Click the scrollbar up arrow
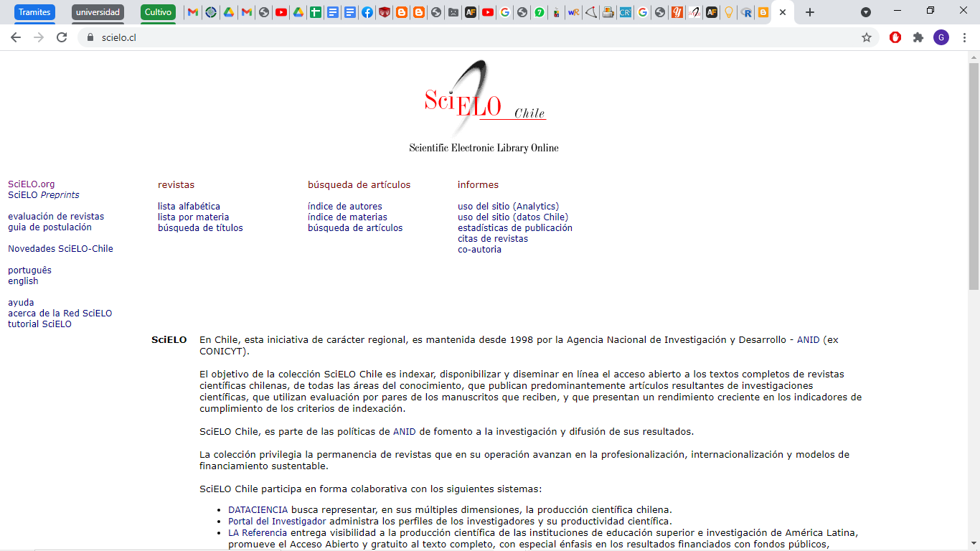 [974, 56]
